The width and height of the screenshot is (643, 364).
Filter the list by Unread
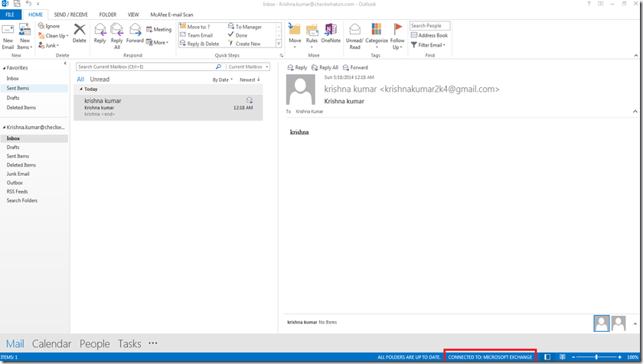click(x=100, y=80)
